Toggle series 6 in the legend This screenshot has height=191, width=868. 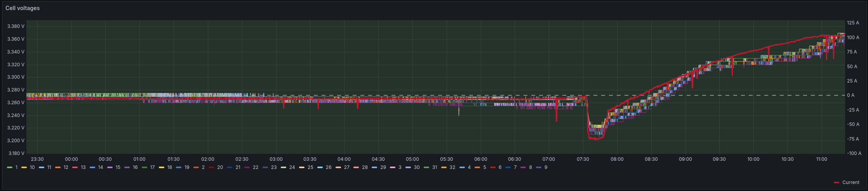point(500,167)
